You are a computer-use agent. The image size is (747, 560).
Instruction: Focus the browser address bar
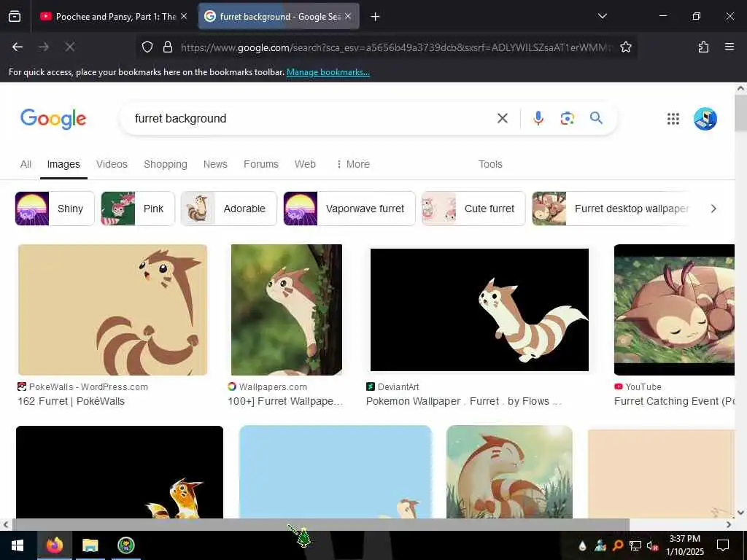(395, 47)
